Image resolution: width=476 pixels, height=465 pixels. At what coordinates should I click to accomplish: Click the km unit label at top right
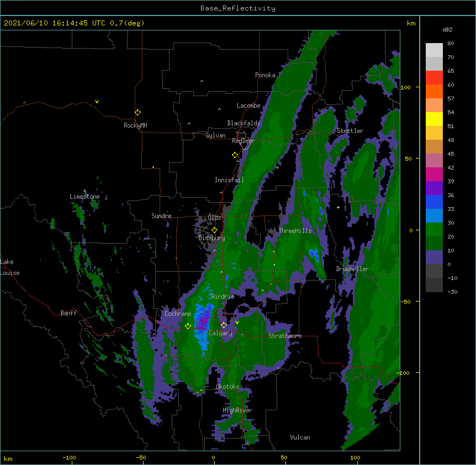point(411,23)
